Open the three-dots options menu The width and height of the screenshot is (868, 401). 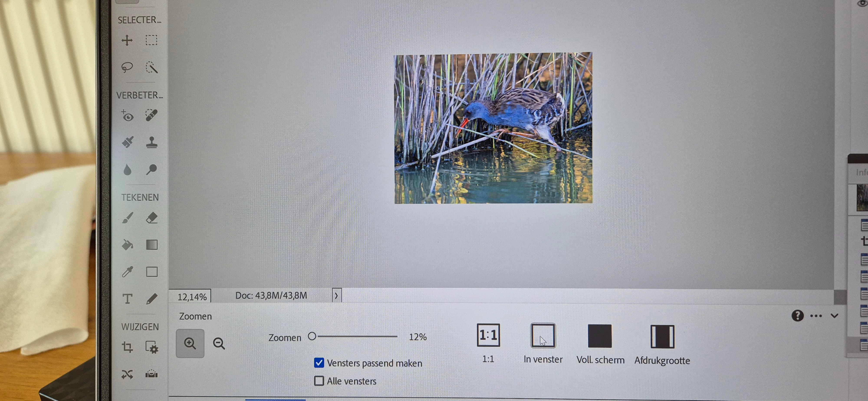point(816,316)
